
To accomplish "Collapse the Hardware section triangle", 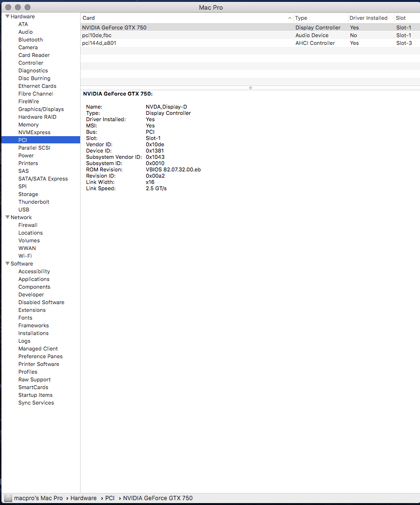I will [7, 16].
